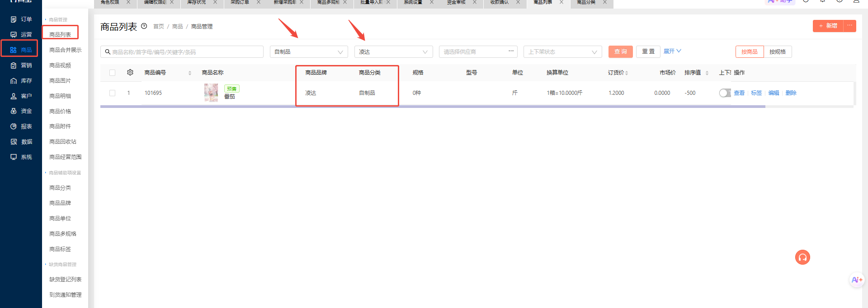Collapse the 商品辅助项设置 menu group
The image size is (868, 308).
63,173
